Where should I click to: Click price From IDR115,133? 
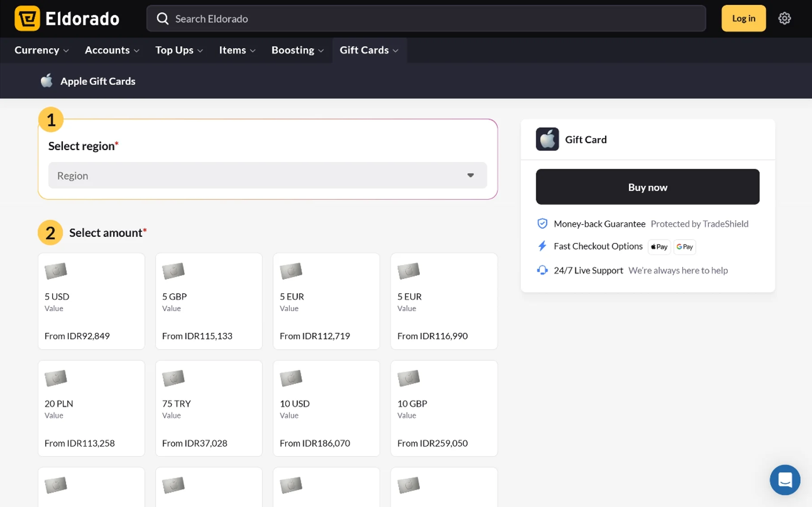197,336
